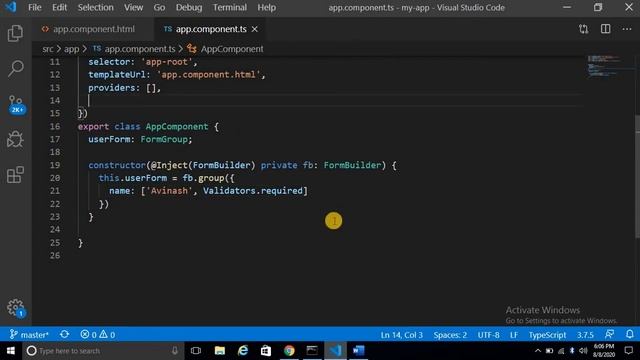Open the Debug menu
Image resolution: width=640 pixels, height=360 pixels.
click(x=189, y=7)
